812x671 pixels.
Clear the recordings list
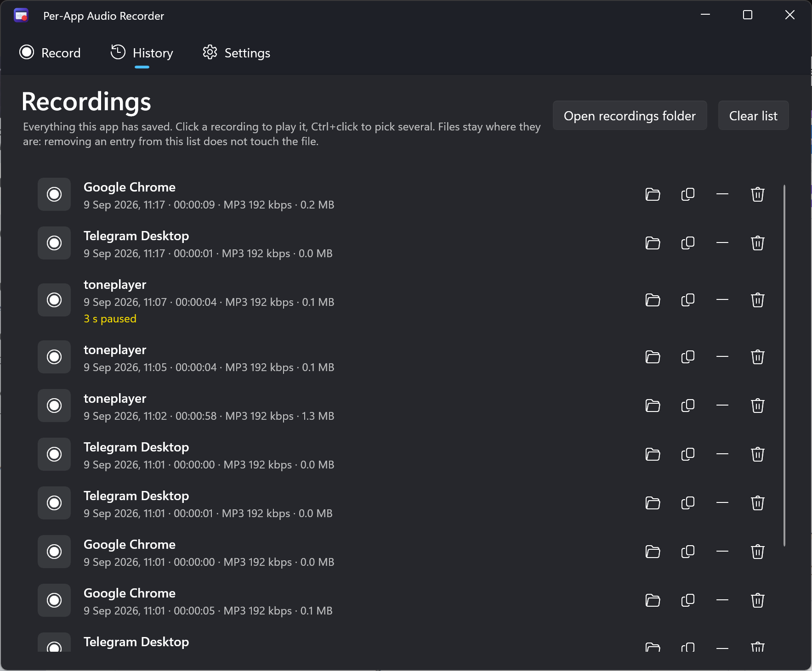pyautogui.click(x=753, y=116)
